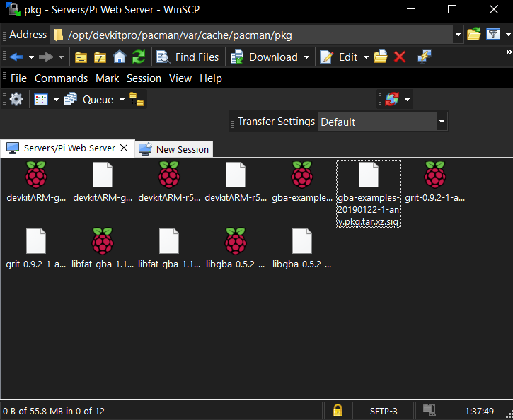Select grit-0.9.2-1-a... raspberry icon file

coord(434,182)
